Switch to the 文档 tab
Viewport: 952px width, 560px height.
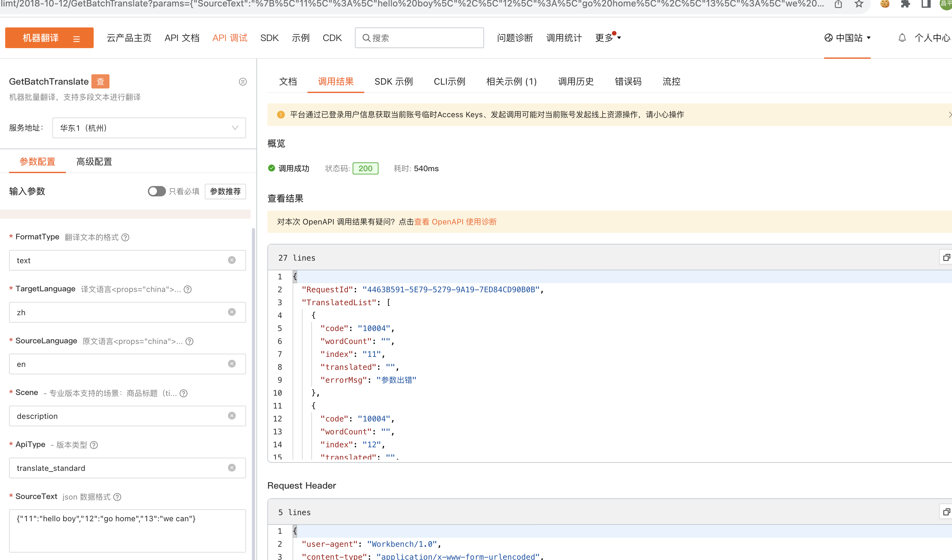(x=288, y=81)
